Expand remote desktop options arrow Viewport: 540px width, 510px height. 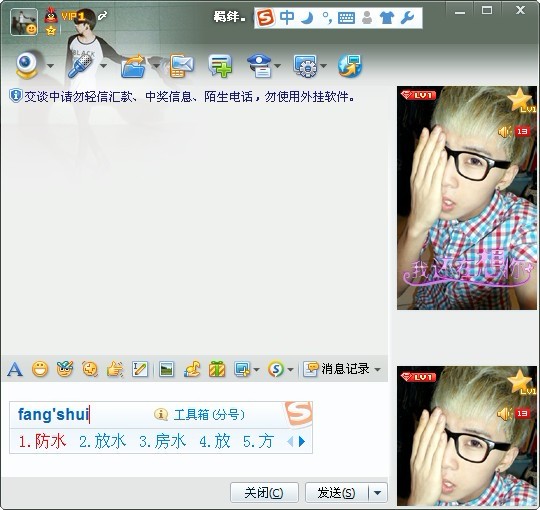pos(323,66)
